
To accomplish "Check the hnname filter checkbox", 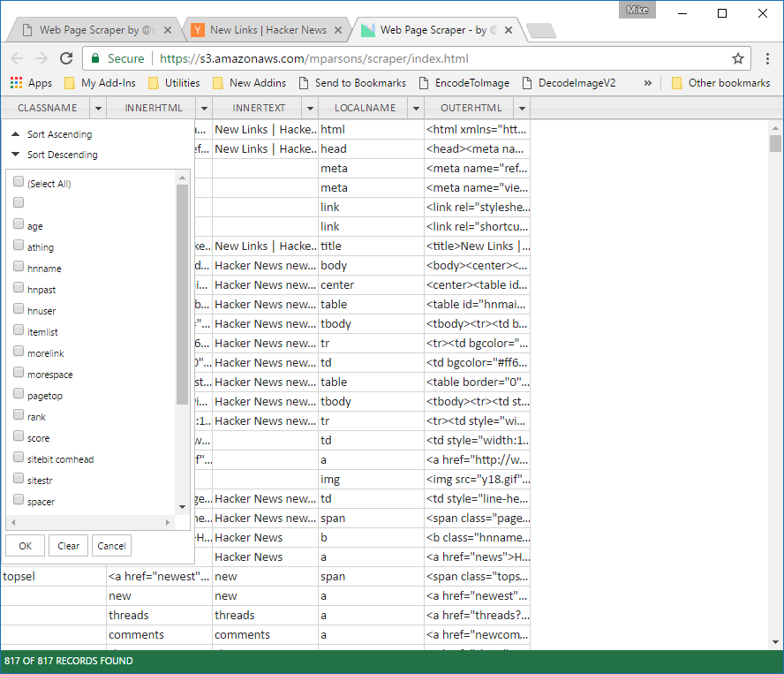I will point(19,266).
